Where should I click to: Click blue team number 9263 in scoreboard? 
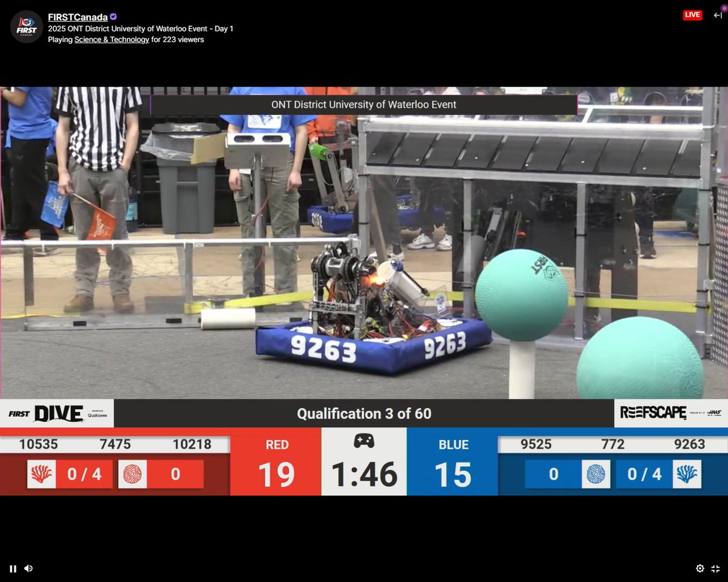click(690, 444)
